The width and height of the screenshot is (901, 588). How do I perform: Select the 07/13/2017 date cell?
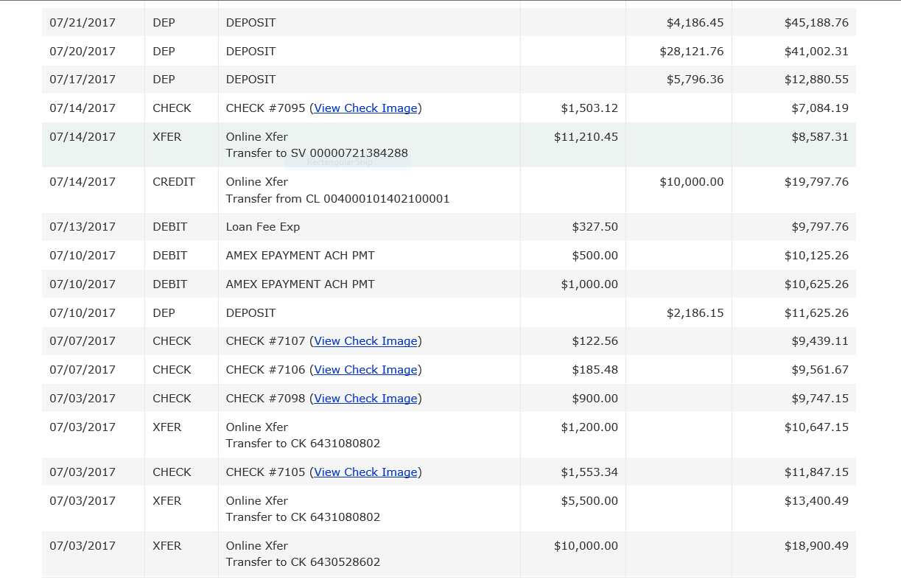(x=83, y=227)
